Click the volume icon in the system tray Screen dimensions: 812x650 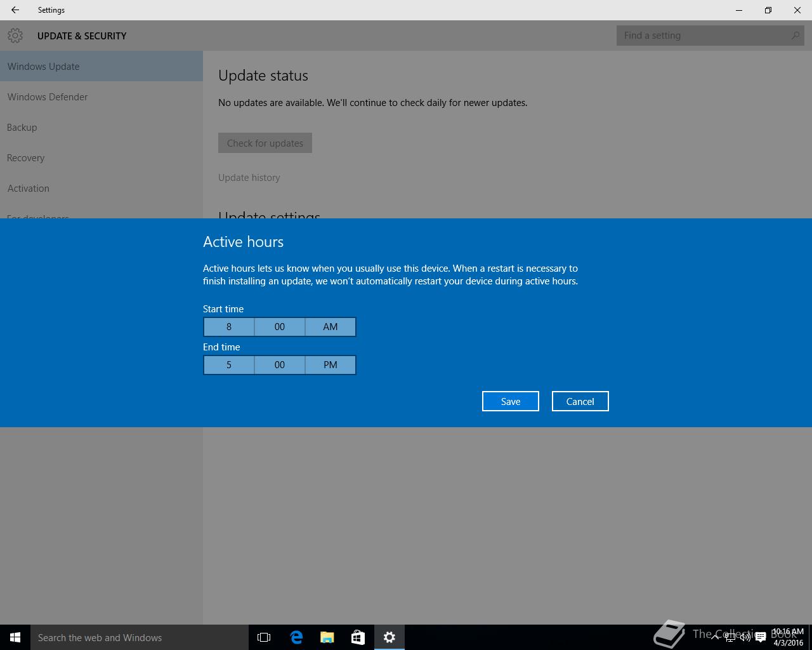tap(745, 637)
